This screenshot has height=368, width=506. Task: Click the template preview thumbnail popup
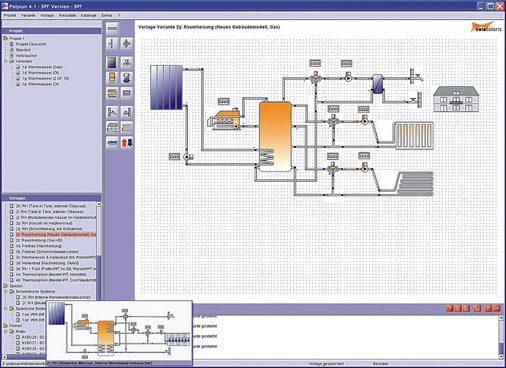[x=119, y=333]
